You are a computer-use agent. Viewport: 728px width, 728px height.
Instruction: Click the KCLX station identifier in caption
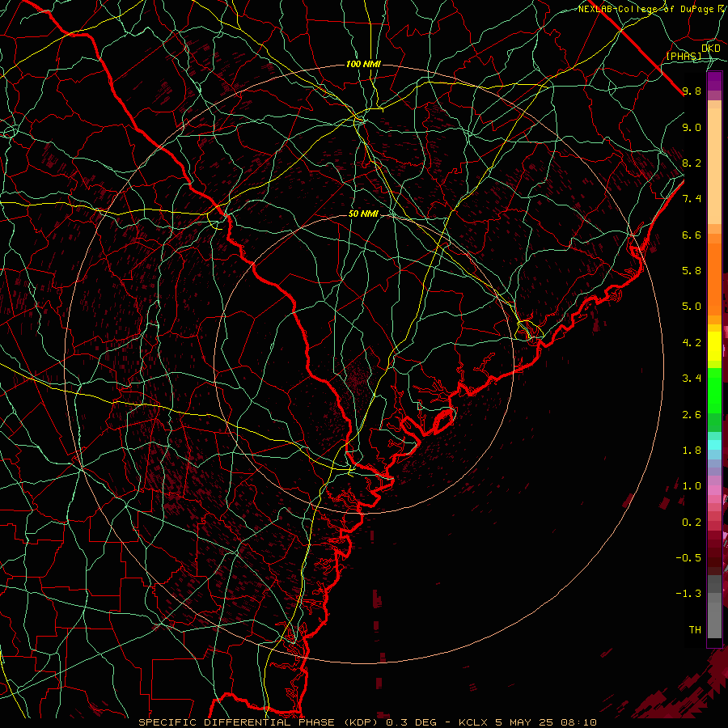click(x=473, y=722)
